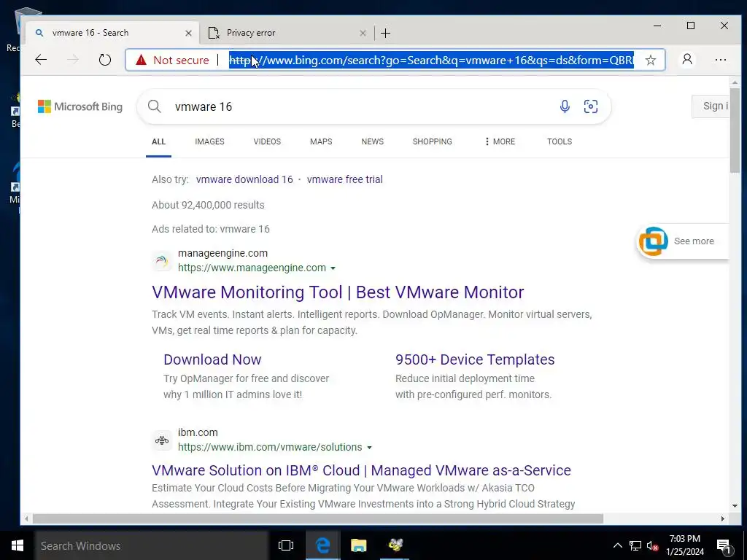Image resolution: width=747 pixels, height=560 pixels.
Task: Refresh the current page
Action: click(x=105, y=60)
